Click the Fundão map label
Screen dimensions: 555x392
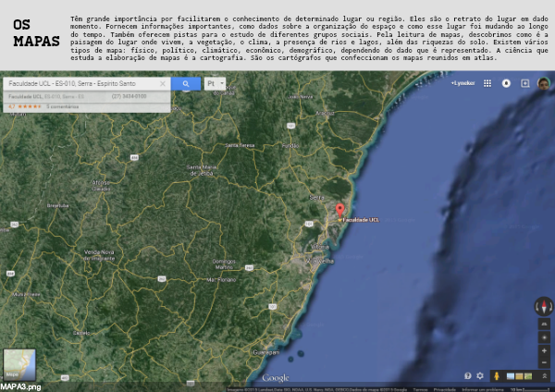point(290,145)
